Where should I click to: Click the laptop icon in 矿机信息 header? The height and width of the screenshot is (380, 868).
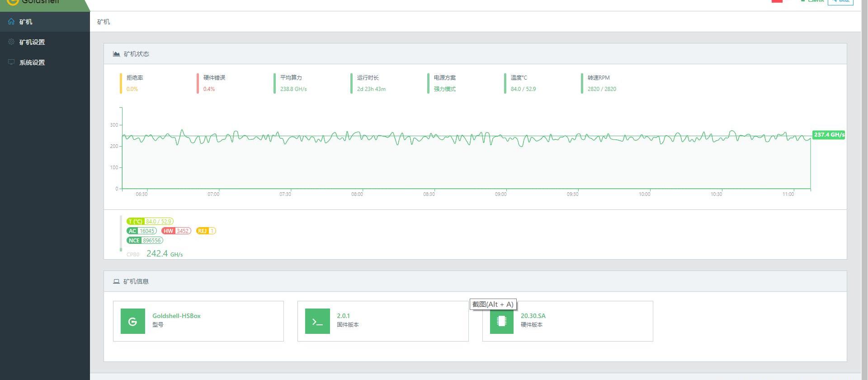(x=116, y=281)
